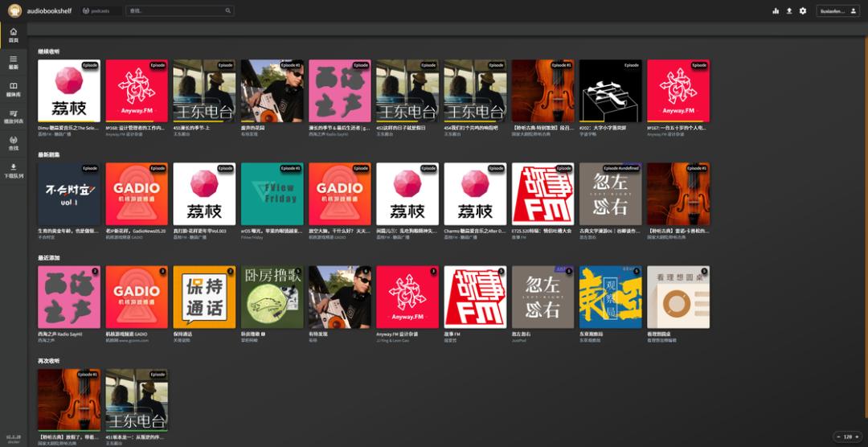The height and width of the screenshot is (447, 868).
Task: Open FView Friday episode cover
Action: pyautogui.click(x=272, y=194)
